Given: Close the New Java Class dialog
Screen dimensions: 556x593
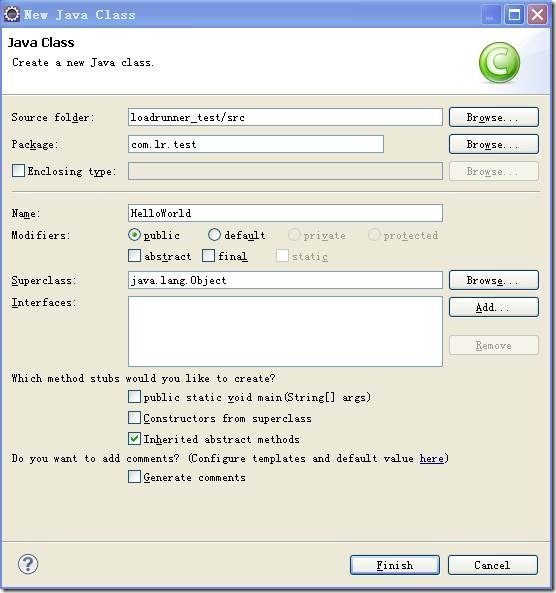Looking at the screenshot, I should (537, 15).
